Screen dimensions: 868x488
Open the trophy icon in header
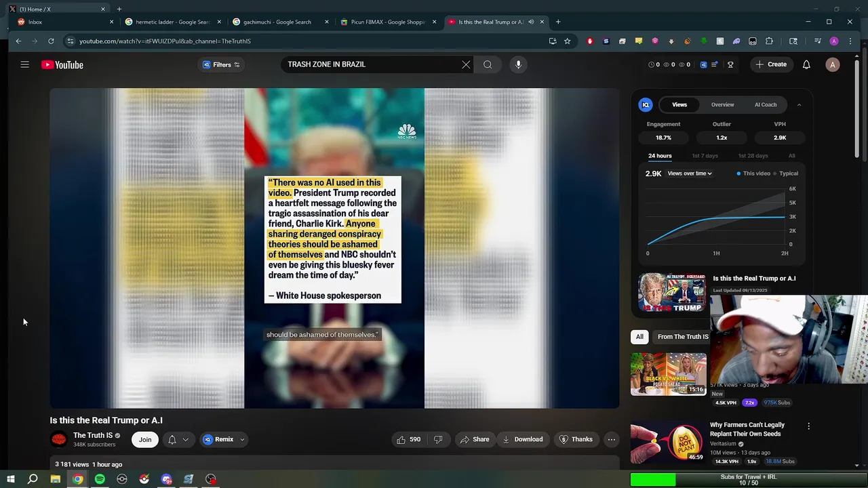point(730,64)
